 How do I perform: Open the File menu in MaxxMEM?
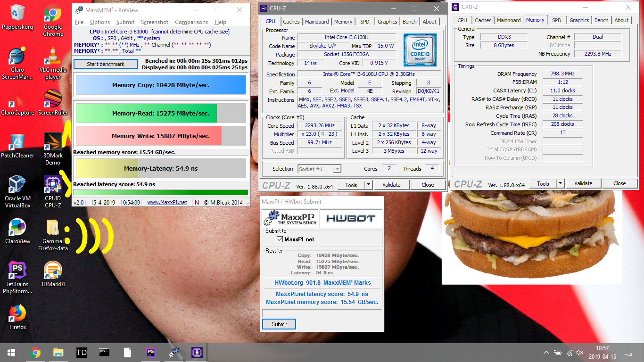tap(79, 22)
